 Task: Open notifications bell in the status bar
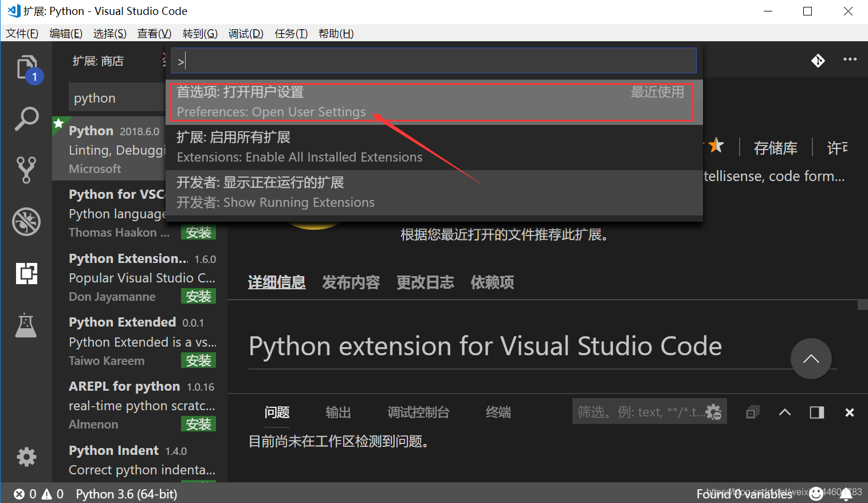846,494
